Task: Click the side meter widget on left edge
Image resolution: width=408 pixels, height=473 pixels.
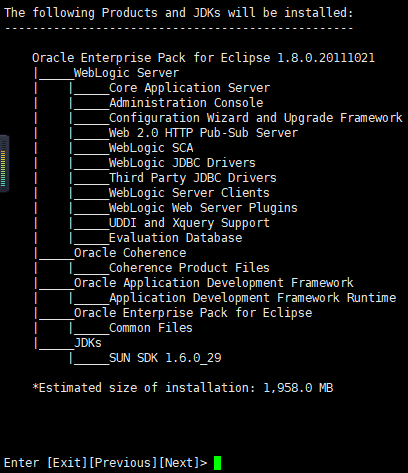Action: [4, 163]
